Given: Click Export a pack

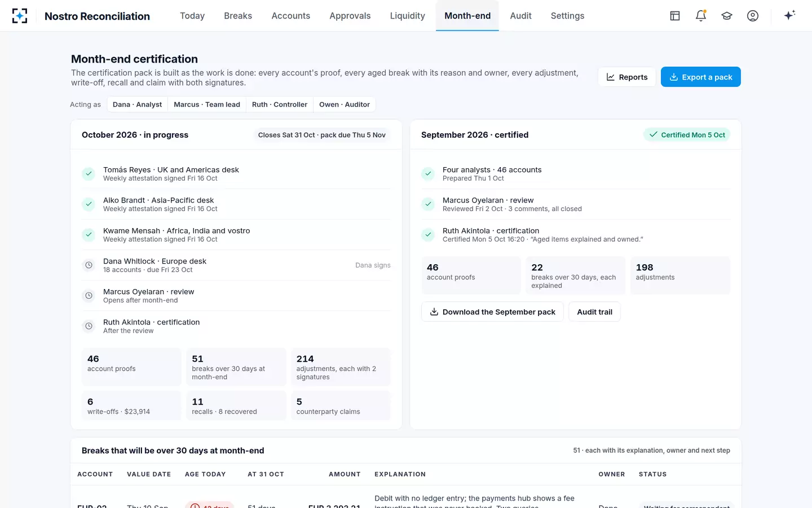Looking at the screenshot, I should (x=701, y=77).
